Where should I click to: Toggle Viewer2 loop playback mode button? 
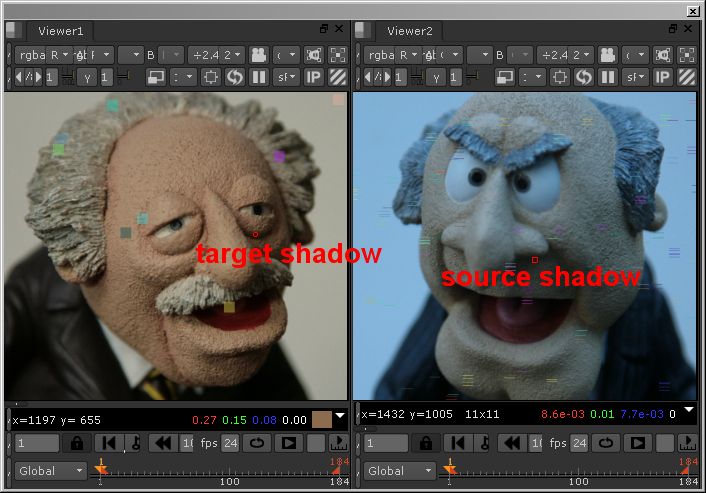click(x=606, y=443)
